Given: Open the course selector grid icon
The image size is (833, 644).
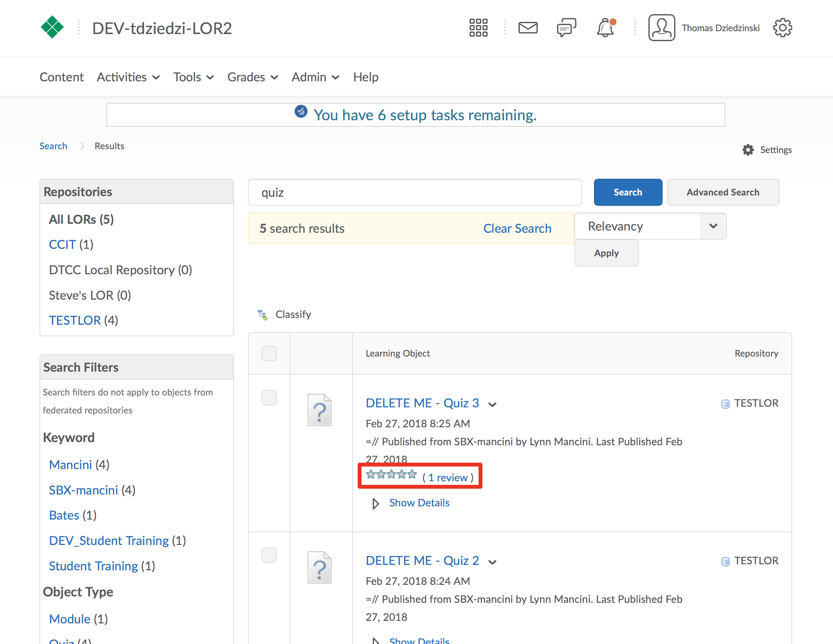Looking at the screenshot, I should 478,28.
